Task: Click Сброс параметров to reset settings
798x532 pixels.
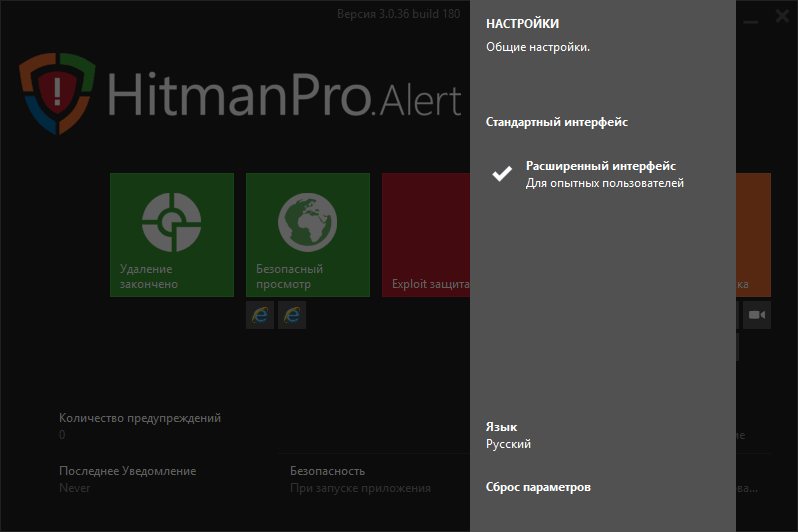Action: click(x=538, y=487)
